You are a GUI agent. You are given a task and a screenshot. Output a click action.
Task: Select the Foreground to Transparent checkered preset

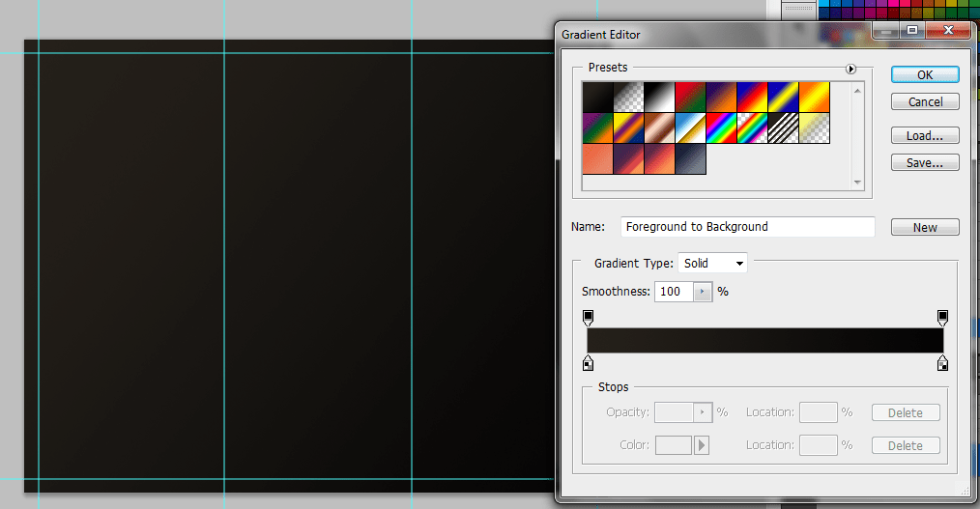tap(628, 97)
